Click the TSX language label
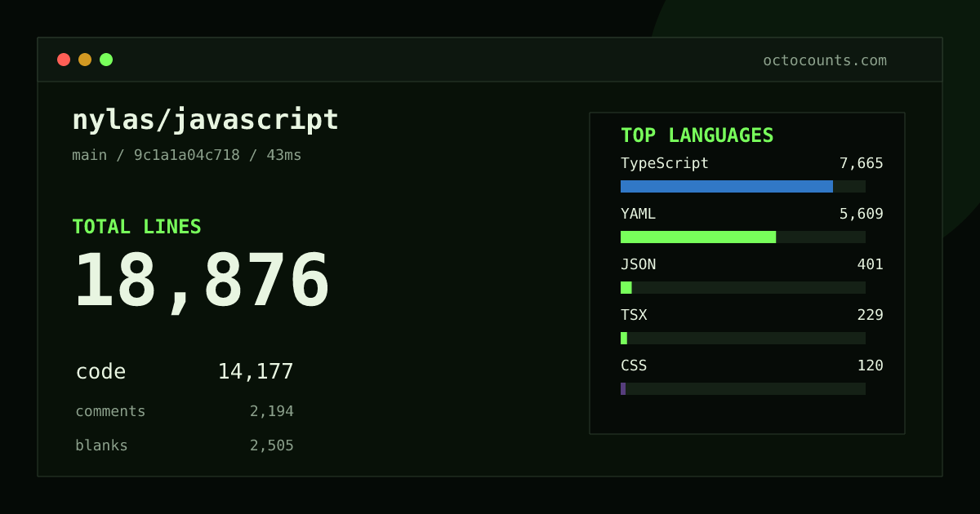980x514 pixels. 634,315
